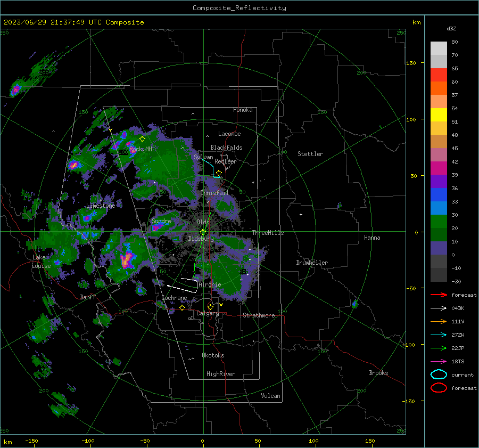This screenshot has width=479, height=448.
Task: Click the yellow diamond marker below RedDeer
Action: point(219,173)
